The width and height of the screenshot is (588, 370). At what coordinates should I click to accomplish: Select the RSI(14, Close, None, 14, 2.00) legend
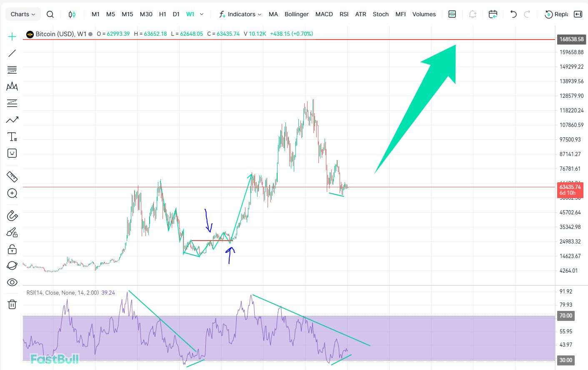point(63,293)
